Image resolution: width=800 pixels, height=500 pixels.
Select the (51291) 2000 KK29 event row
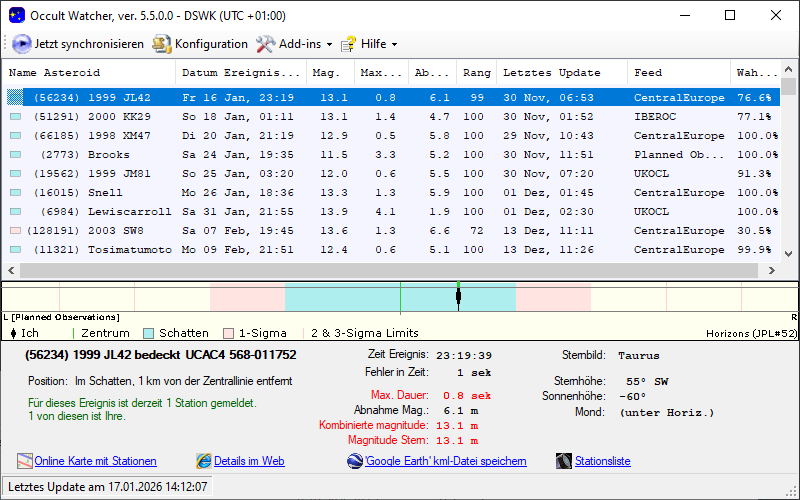(393, 116)
